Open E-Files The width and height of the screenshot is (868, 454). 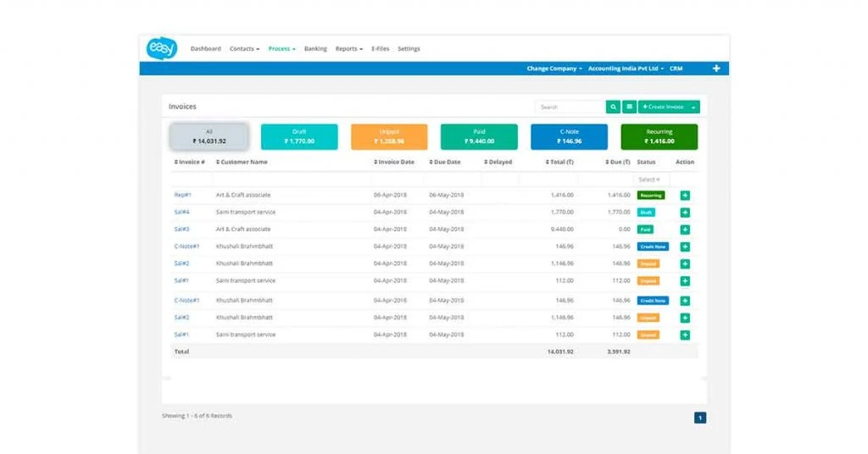381,48
